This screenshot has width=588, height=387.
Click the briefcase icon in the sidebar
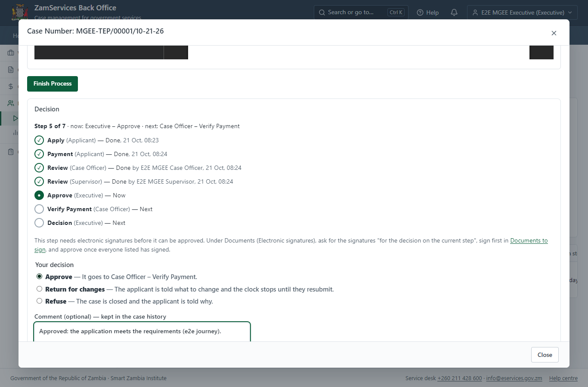pos(11,53)
